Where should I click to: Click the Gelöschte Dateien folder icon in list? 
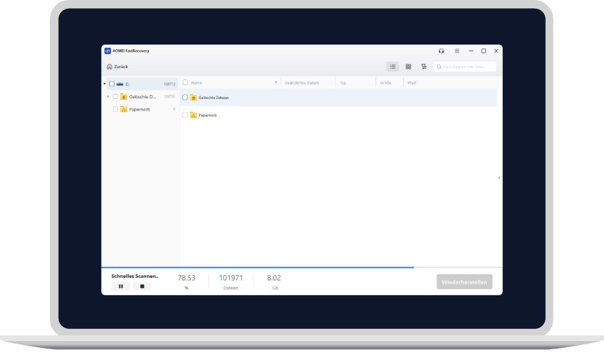193,98
